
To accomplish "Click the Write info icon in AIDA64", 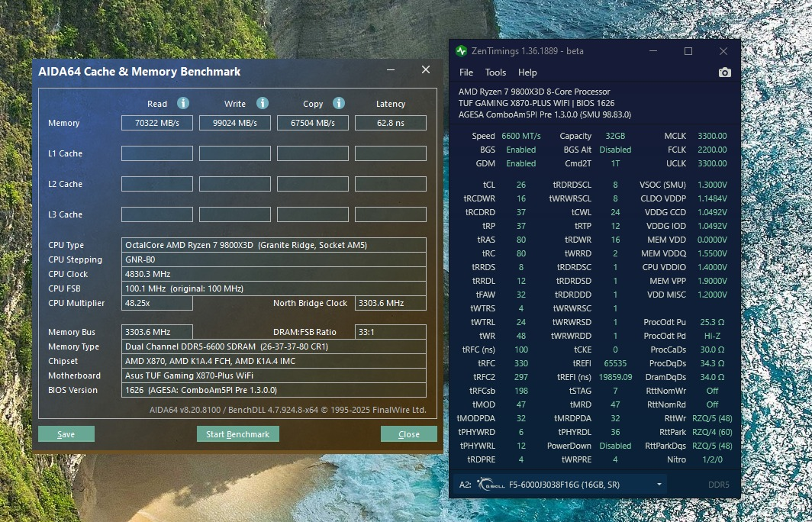I will click(263, 103).
